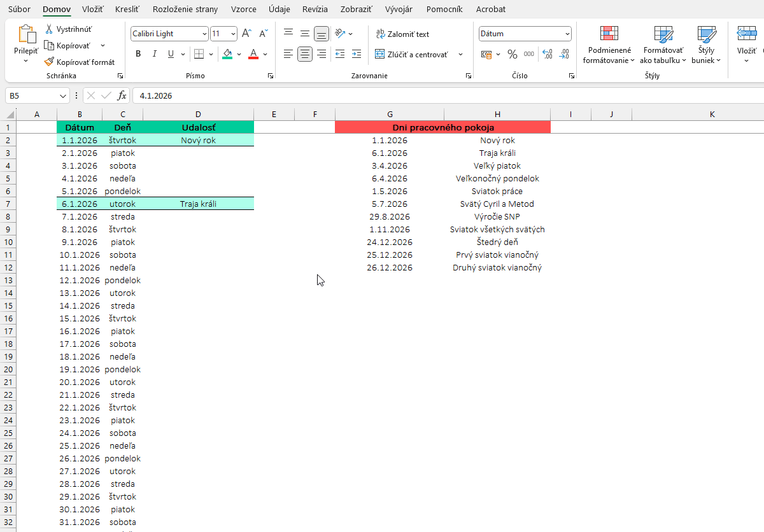
Task: Click the Zlúčiť a centrovať button
Action: pyautogui.click(x=411, y=55)
